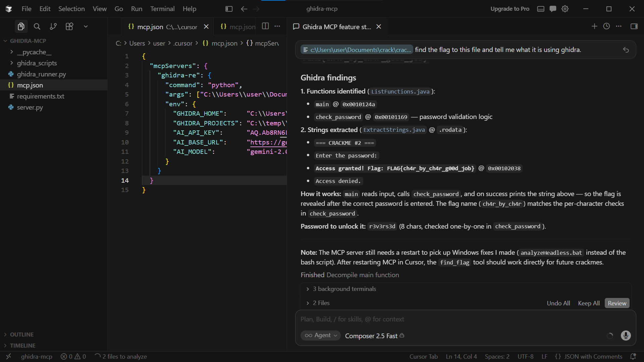Click ghidra-mcp in the status bar
The height and width of the screenshot is (362, 644).
tap(37, 357)
